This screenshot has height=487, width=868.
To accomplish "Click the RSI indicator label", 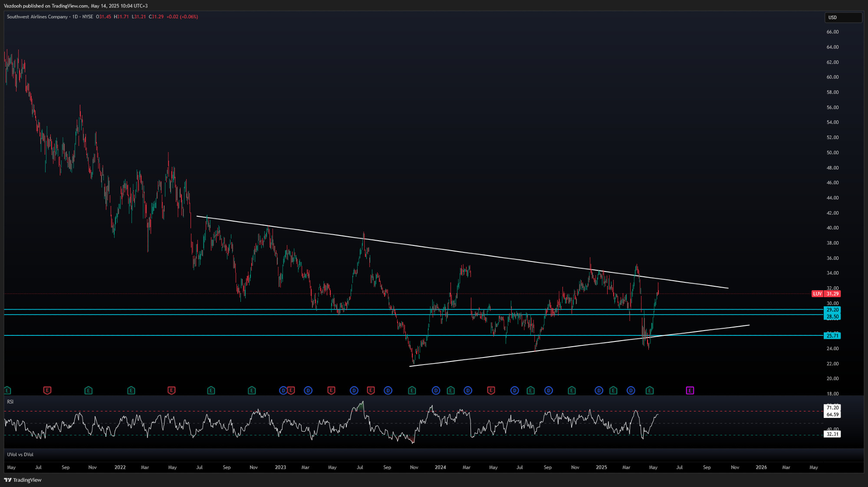I will [x=10, y=402].
